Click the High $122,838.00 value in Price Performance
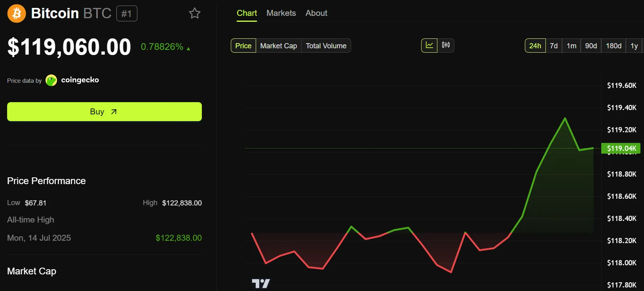 click(182, 203)
